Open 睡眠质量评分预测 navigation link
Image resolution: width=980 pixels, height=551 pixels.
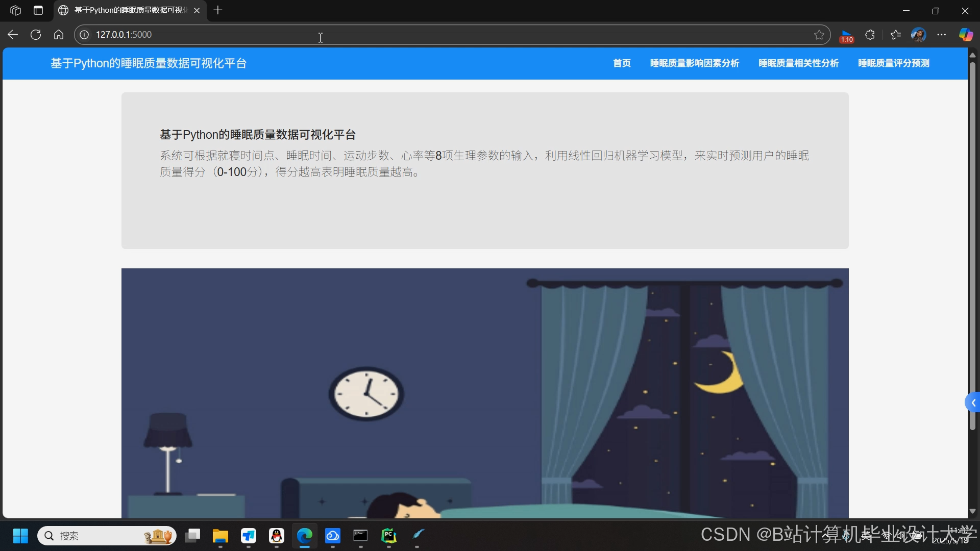[x=893, y=63]
